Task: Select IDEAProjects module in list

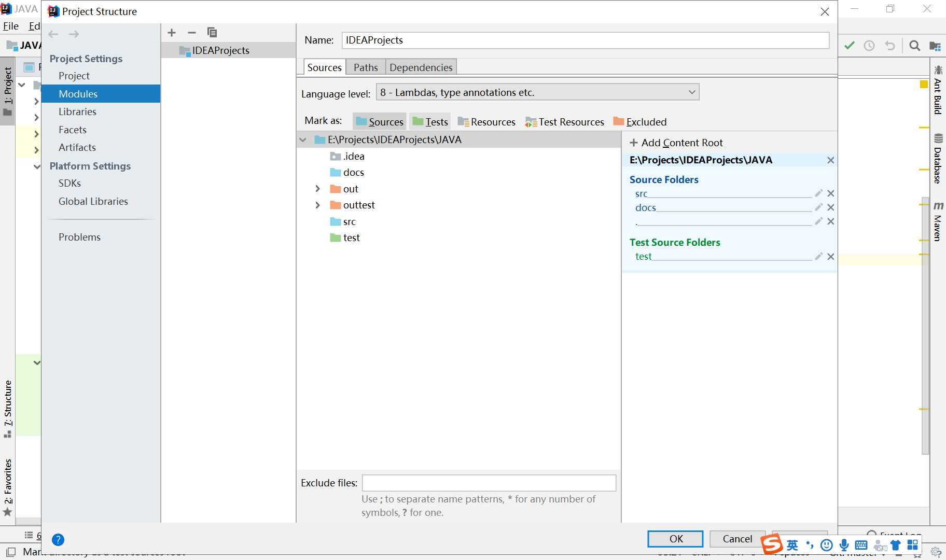Action: [x=228, y=50]
